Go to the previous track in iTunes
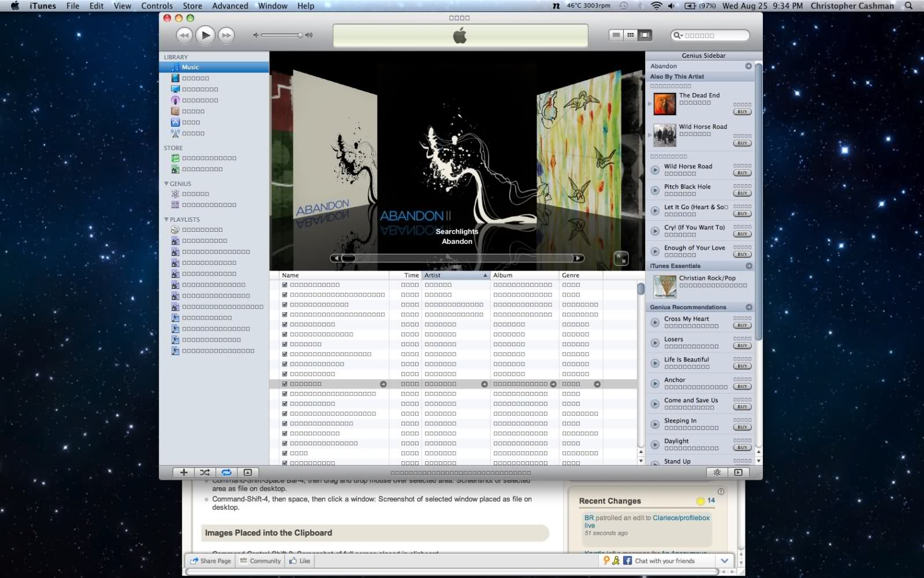This screenshot has height=578, width=924. 184,35
